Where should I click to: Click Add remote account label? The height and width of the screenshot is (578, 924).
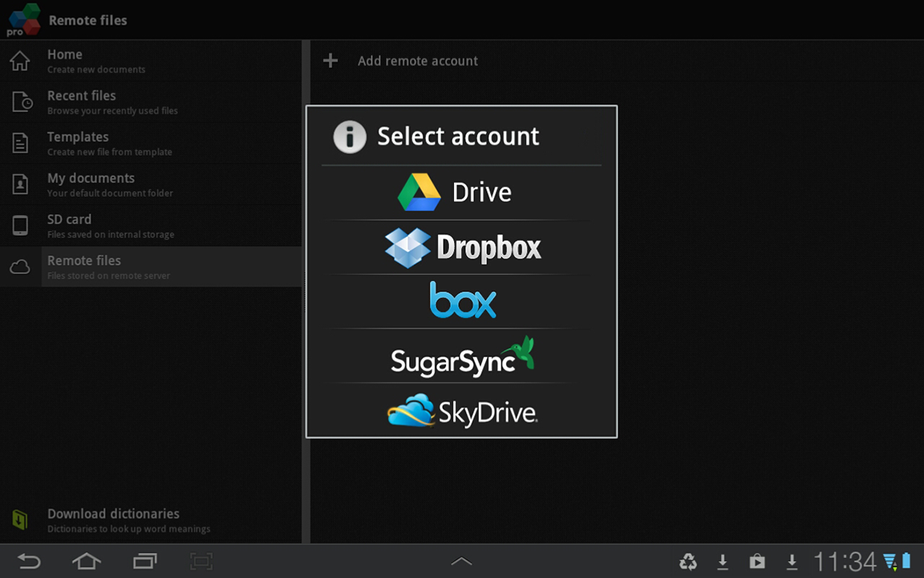[417, 61]
